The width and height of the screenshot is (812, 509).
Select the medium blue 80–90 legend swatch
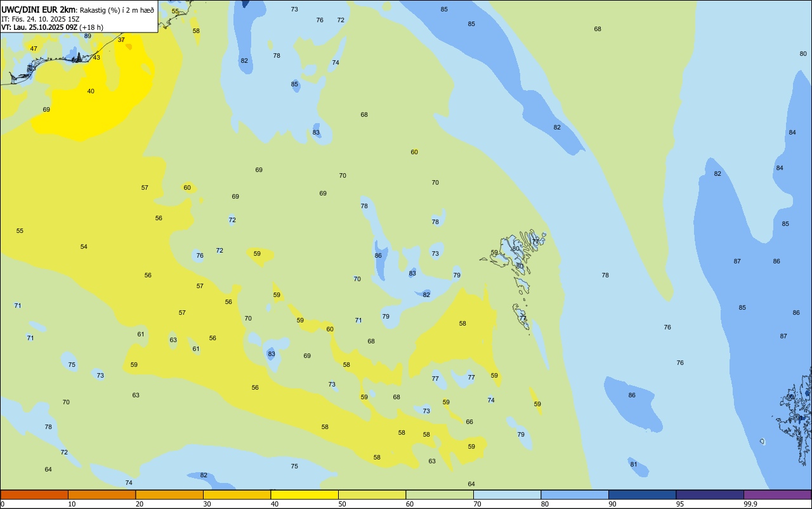click(575, 494)
